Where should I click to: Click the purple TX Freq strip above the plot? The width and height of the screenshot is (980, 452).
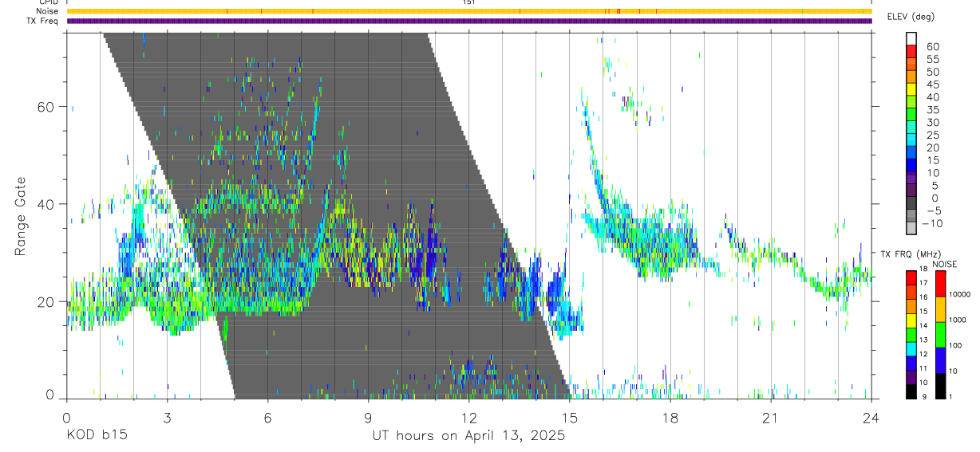click(469, 21)
